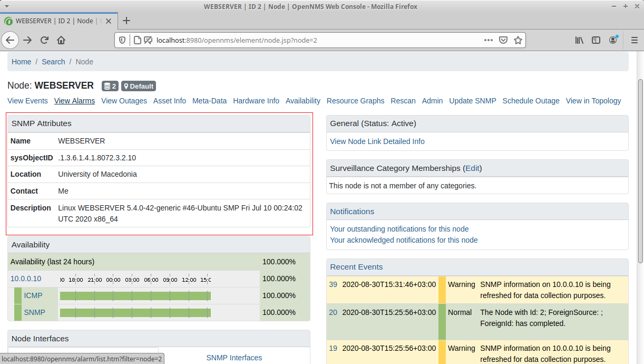Click the site information page icon

coord(137,40)
